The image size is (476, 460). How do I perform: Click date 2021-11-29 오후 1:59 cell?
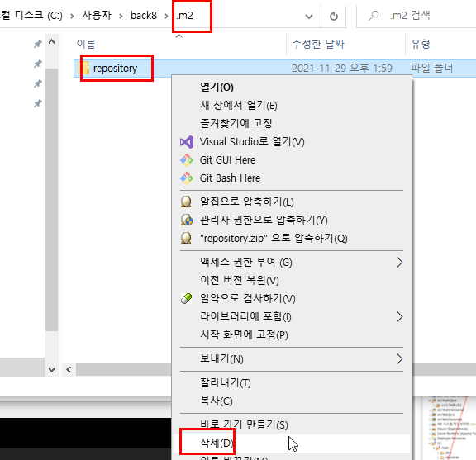(342, 69)
